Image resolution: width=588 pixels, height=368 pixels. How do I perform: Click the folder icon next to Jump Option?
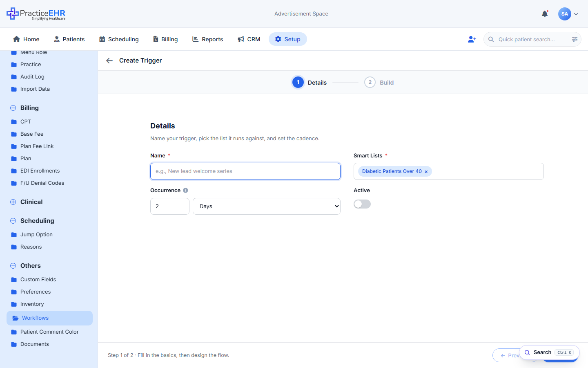coord(14,235)
